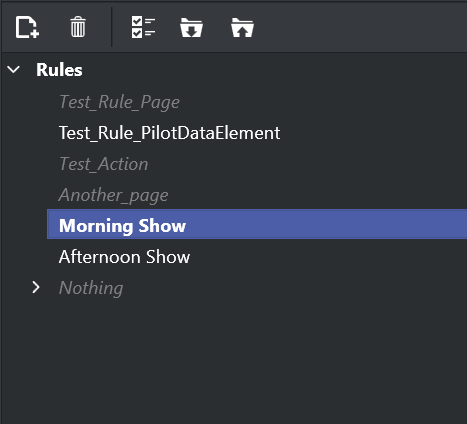Delete the selected rule via trash icon
This screenshot has height=424, width=467.
pos(78,27)
